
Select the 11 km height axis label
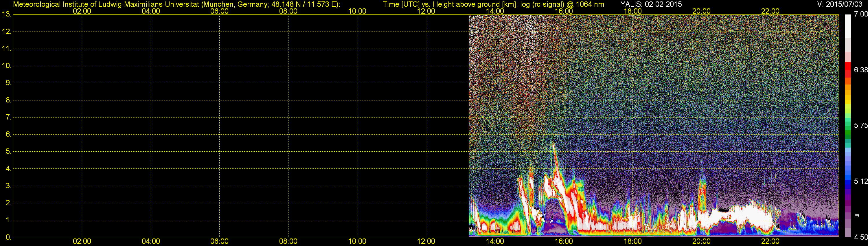(6, 49)
